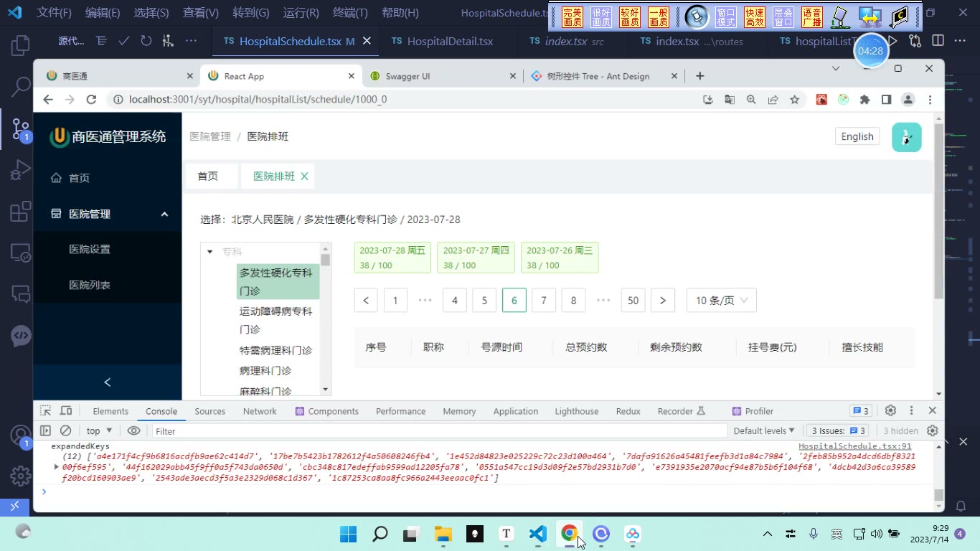Open Extensions icon in VS Code
Image resolution: width=980 pixels, height=551 pixels.
[x=20, y=212]
